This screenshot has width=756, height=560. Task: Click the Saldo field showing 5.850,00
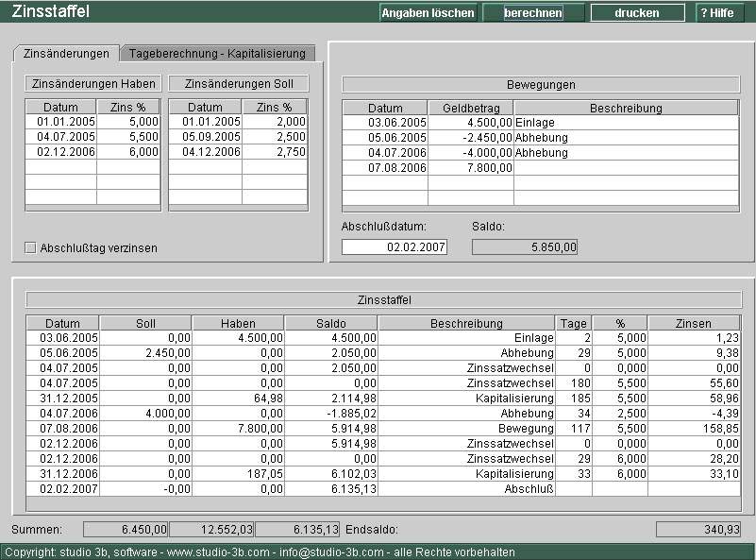524,246
